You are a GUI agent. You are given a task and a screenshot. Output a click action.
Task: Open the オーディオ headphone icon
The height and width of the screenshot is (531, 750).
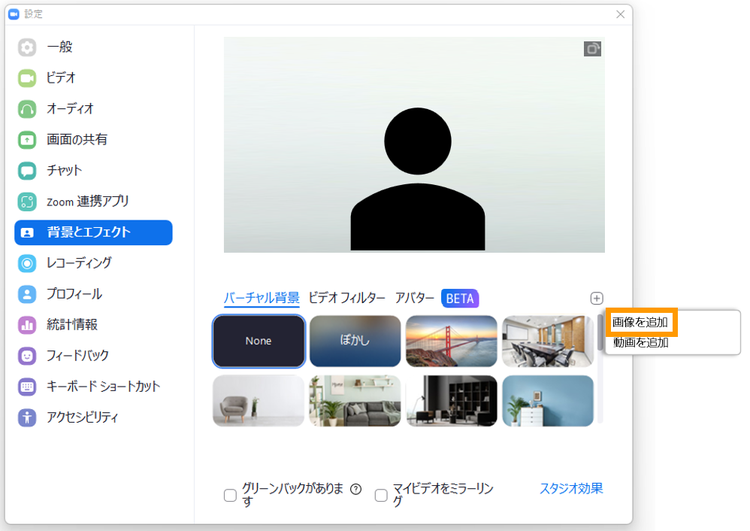[27, 109]
